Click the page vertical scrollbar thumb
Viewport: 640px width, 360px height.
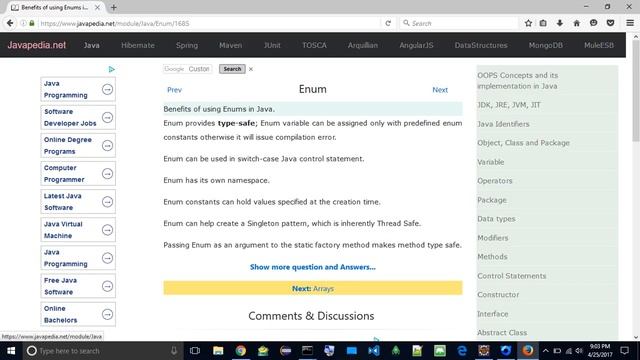click(636, 91)
